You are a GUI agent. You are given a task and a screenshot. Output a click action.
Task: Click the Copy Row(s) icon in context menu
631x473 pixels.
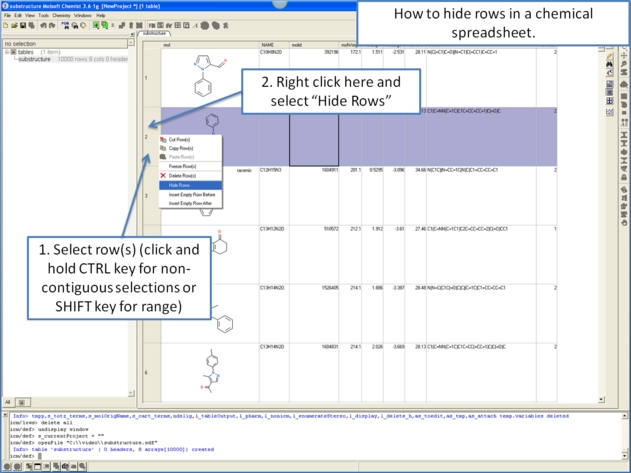(163, 148)
